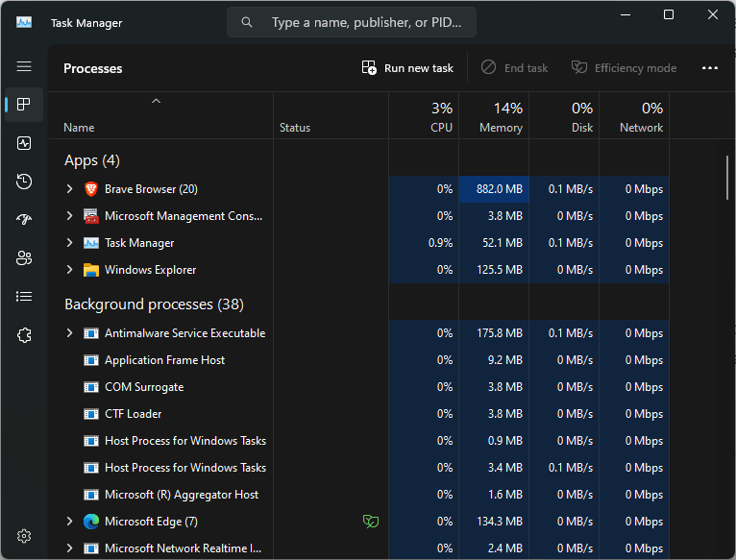The image size is (736, 560).
Task: Click the Application Frame Host icon
Action: click(x=91, y=360)
